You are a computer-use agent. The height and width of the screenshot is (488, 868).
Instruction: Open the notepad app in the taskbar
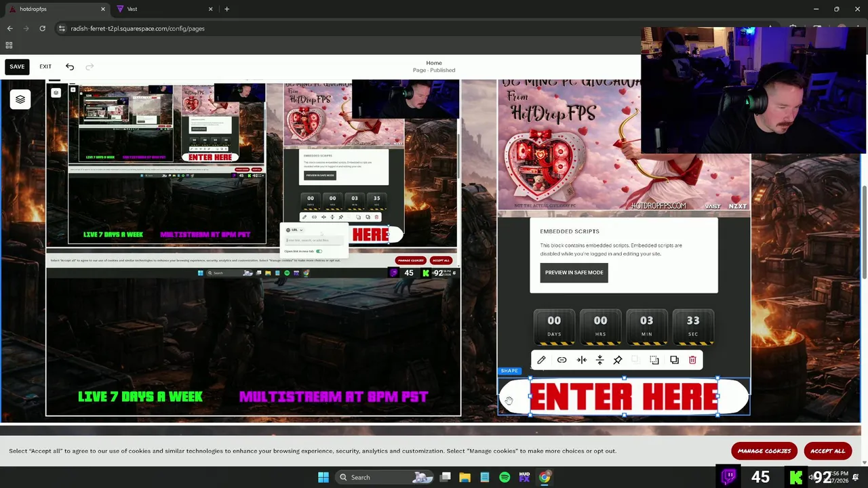point(485,477)
